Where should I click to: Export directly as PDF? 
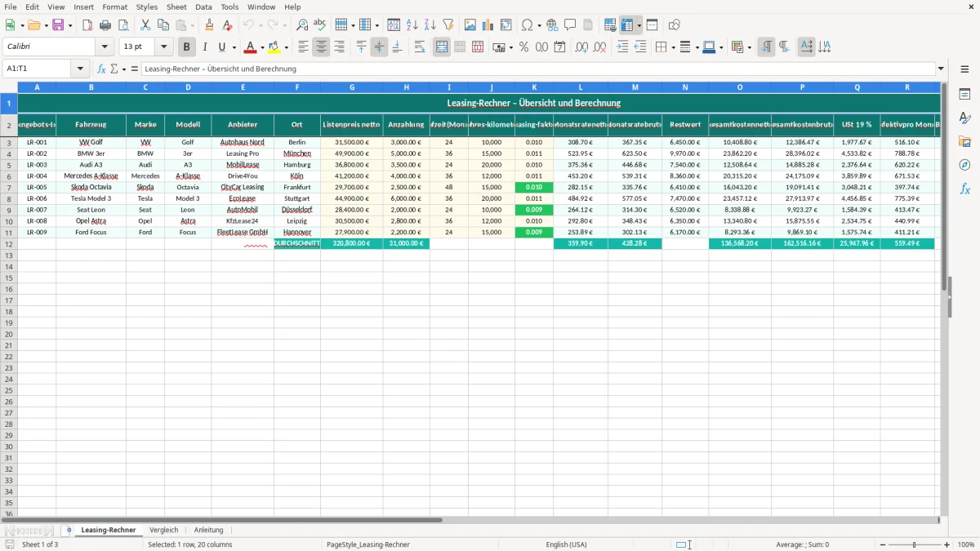(x=87, y=25)
